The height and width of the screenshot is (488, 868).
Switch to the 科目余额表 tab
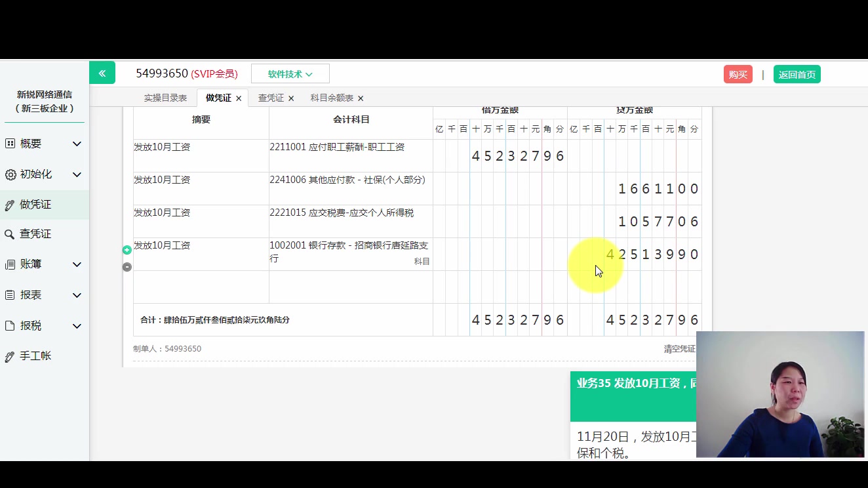(x=332, y=97)
